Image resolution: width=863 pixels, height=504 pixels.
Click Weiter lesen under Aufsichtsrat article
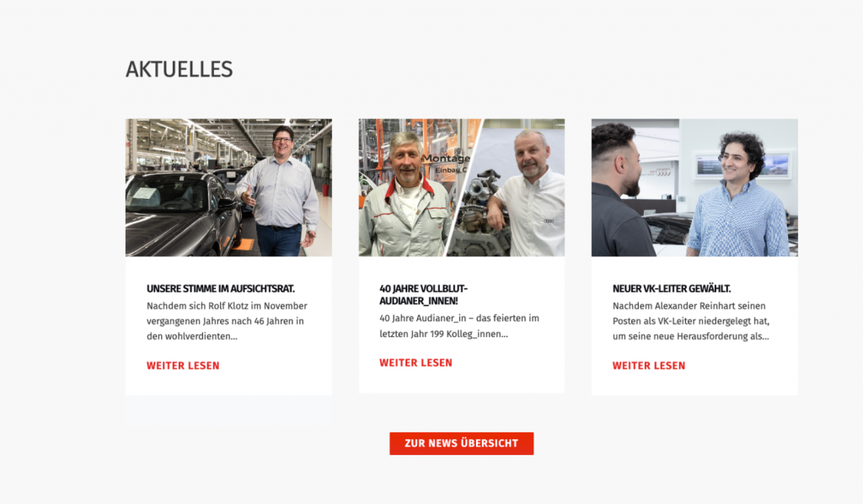coord(183,365)
